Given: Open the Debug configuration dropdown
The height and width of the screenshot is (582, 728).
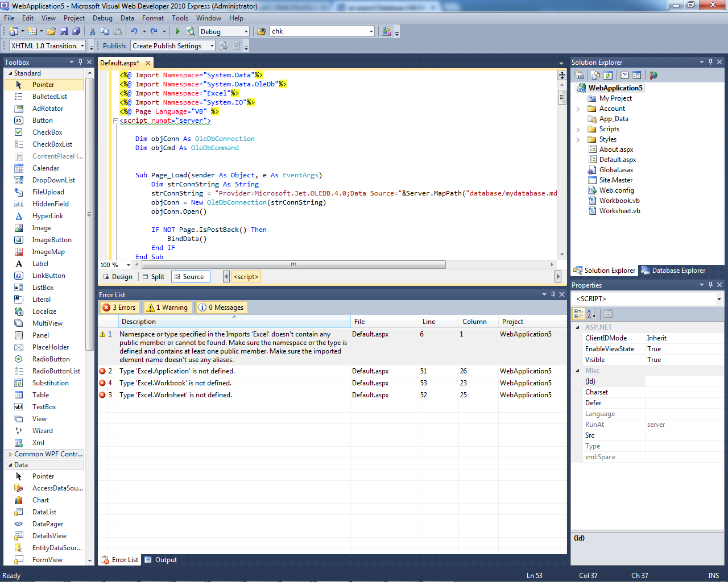Looking at the screenshot, I should coord(246,32).
